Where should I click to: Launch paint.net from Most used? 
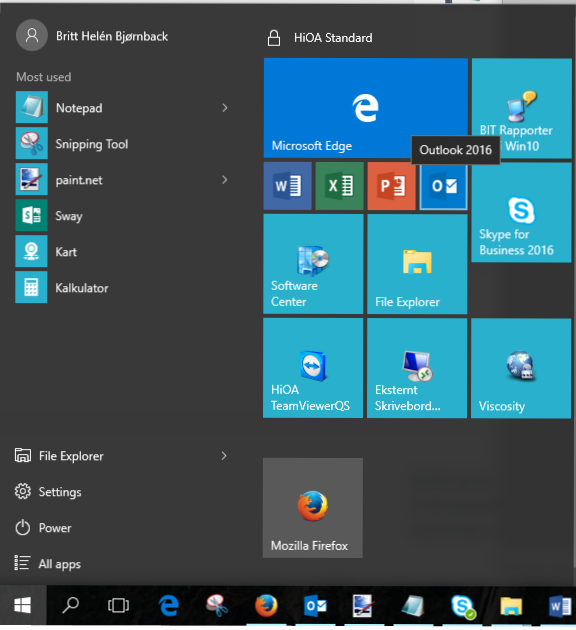pos(125,180)
